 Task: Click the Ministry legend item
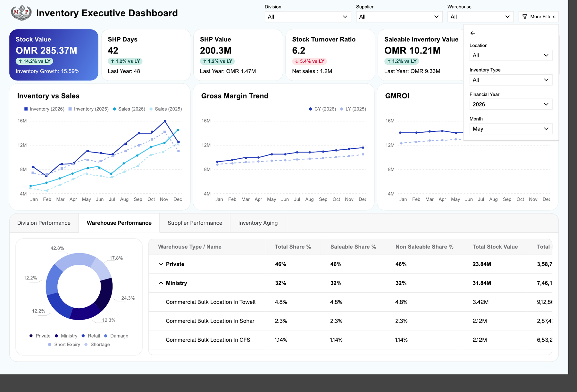tap(66, 336)
